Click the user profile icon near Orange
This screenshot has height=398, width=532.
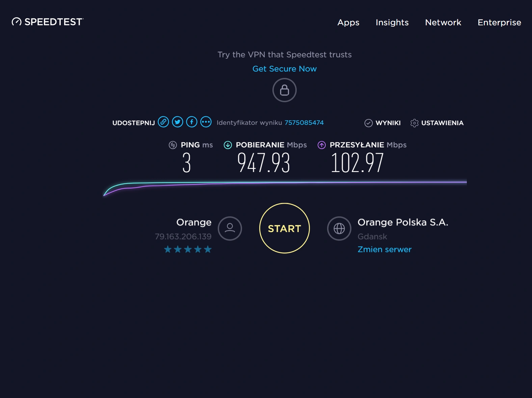(230, 228)
